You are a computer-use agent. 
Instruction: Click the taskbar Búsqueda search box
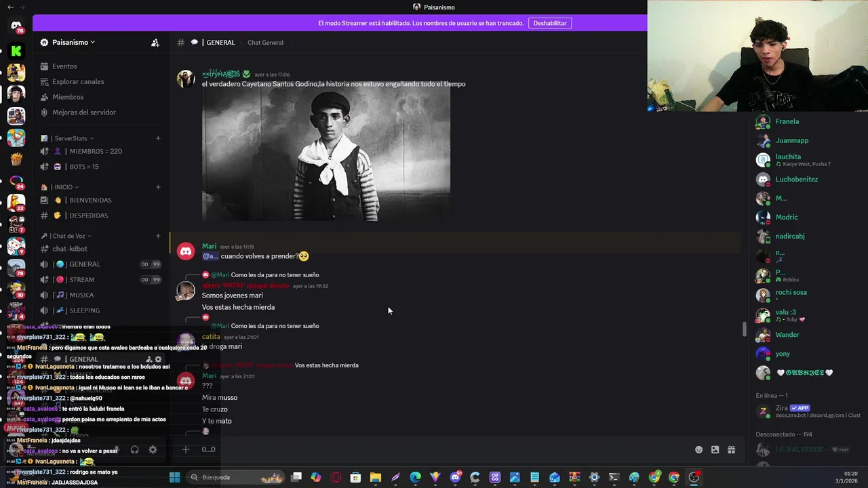click(237, 477)
